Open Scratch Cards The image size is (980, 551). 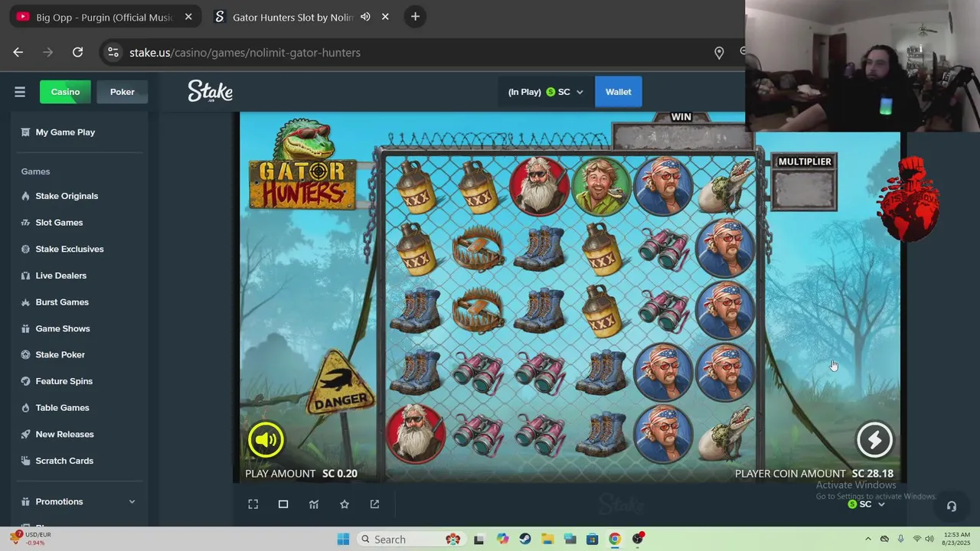[x=64, y=461]
